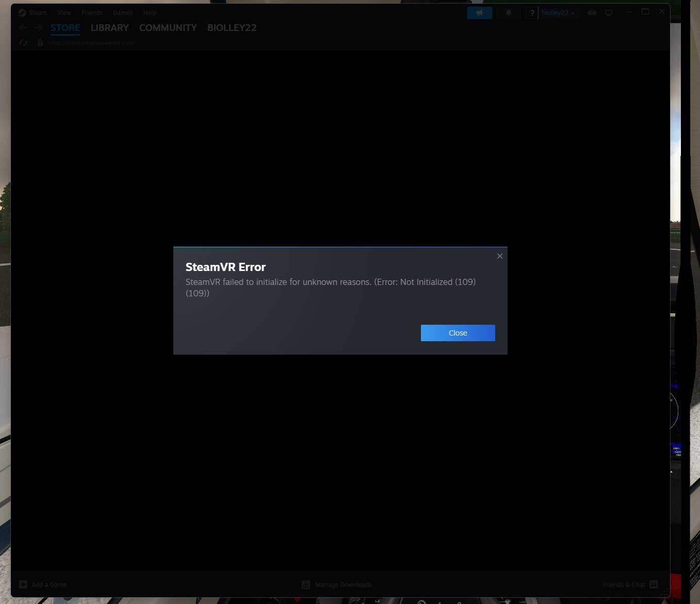Viewport: 700px width, 604px height.
Task: Minimize the Steam window
Action: [628, 12]
